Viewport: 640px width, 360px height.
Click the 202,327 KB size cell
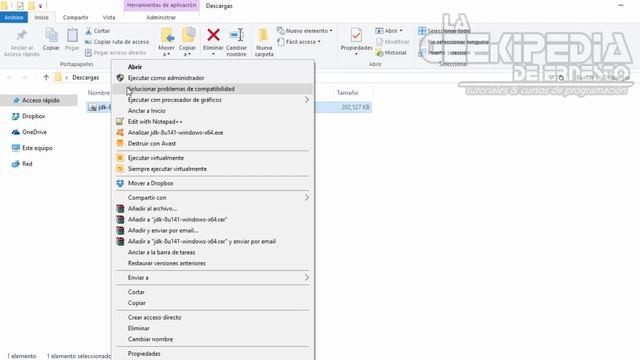355,107
